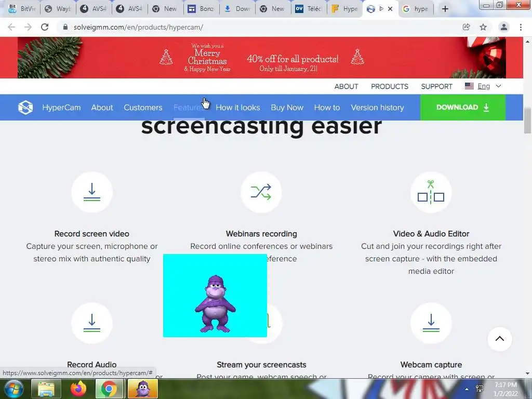Screen dimensions: 532x399
Task: Switch to the Wayback tab
Action: click(x=58, y=9)
